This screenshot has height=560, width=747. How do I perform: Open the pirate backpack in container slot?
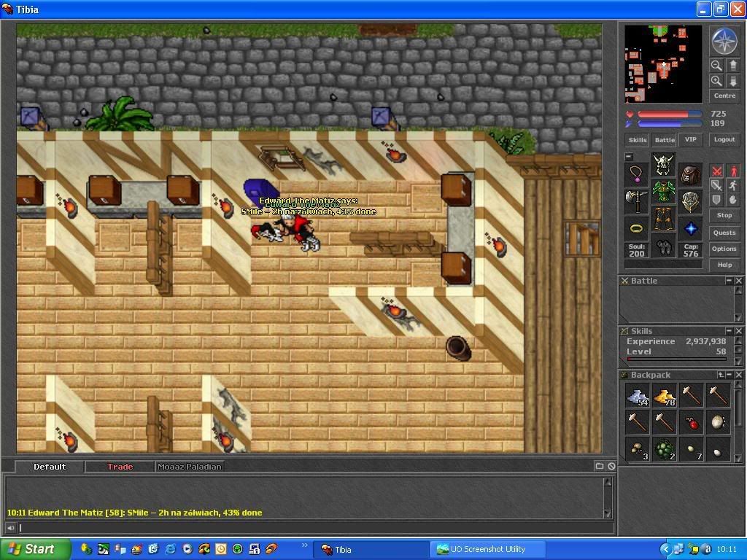(x=690, y=175)
